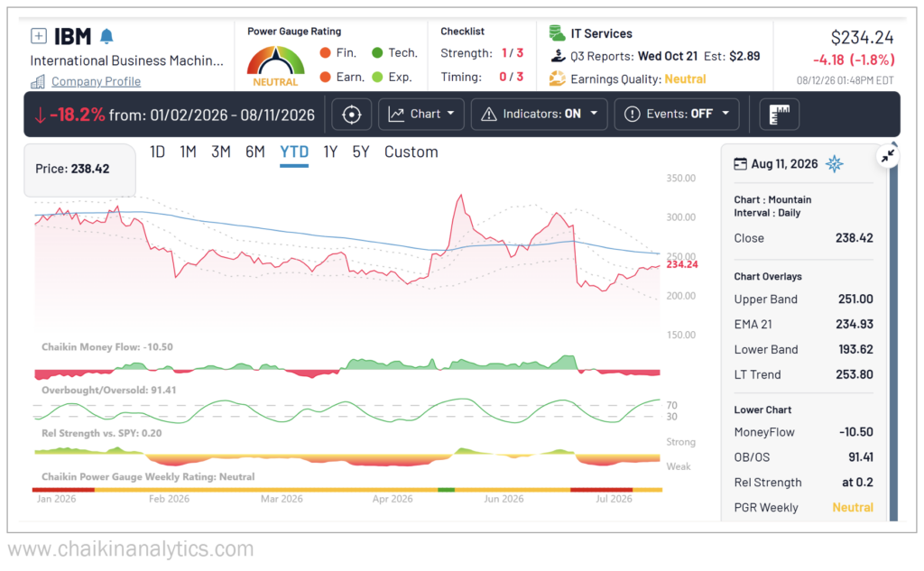This screenshot has width=924, height=571.
Task: Click the green segment of weekly rating bar
Action: (446, 490)
